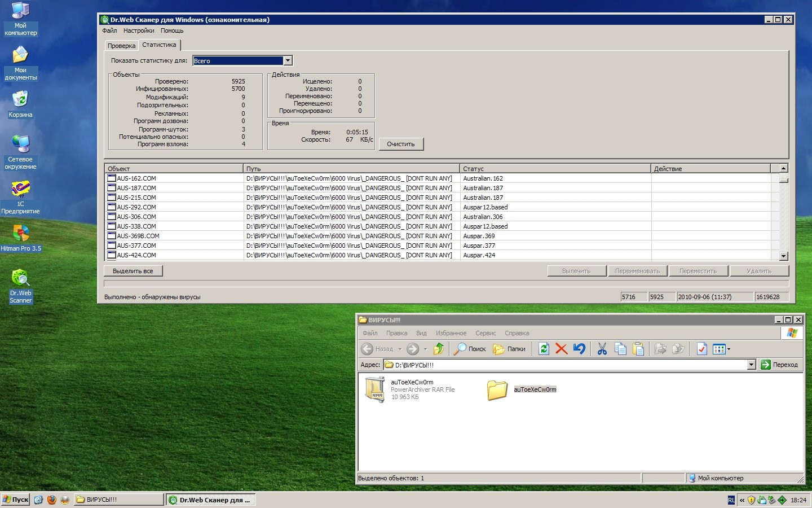Click the Up folder icon in Explorer

coord(438,349)
